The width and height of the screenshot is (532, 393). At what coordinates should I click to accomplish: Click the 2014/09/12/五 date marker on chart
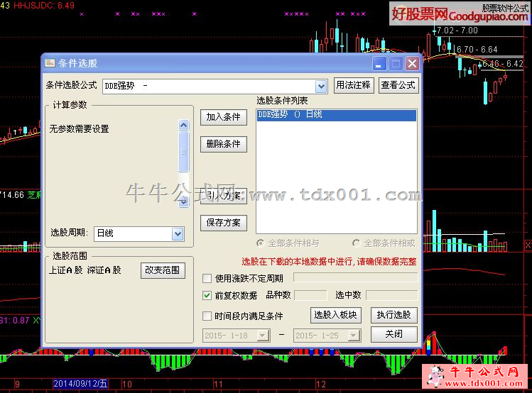[81, 384]
